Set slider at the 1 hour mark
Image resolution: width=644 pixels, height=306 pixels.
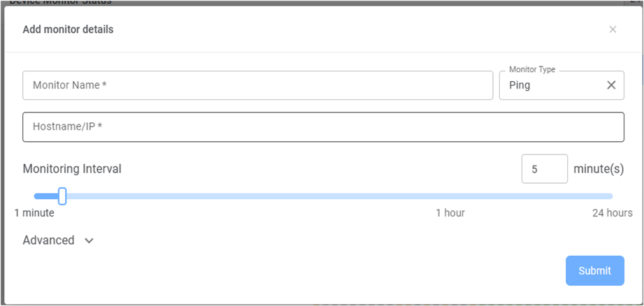click(450, 196)
